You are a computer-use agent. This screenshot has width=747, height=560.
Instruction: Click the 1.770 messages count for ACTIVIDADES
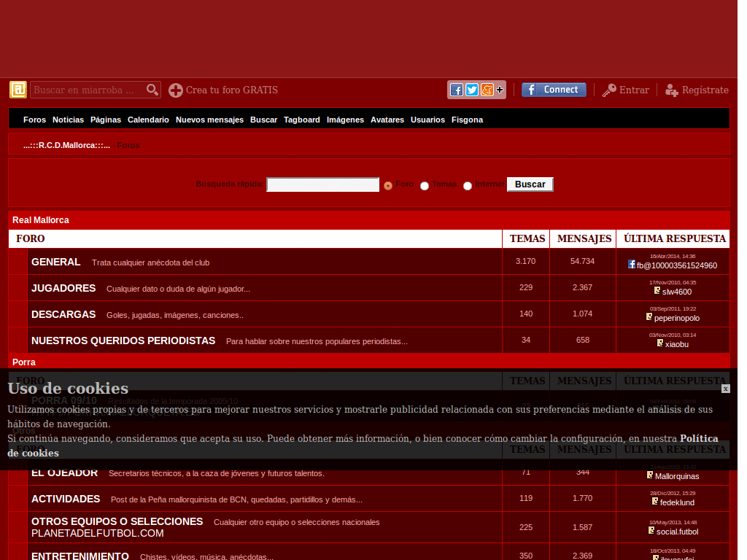(582, 498)
